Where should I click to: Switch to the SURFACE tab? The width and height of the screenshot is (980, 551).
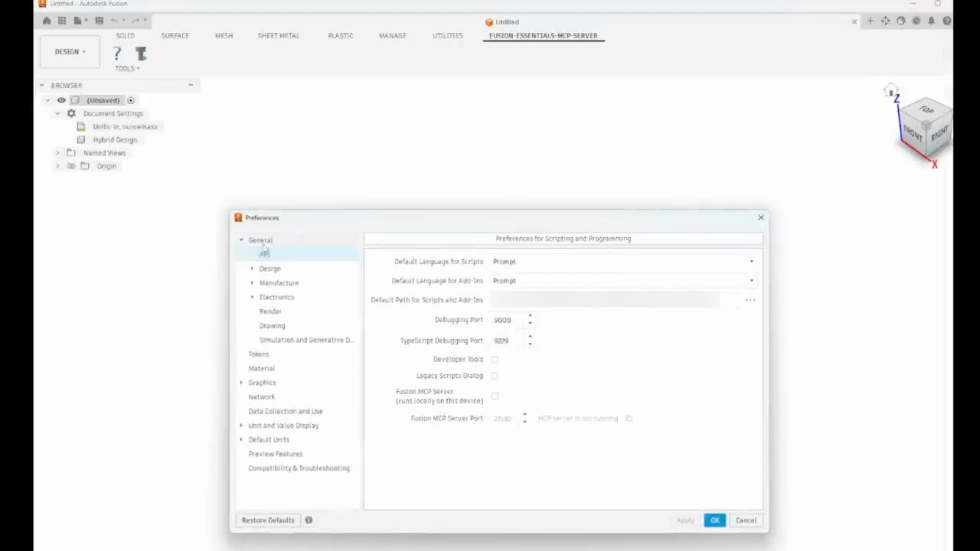175,36
